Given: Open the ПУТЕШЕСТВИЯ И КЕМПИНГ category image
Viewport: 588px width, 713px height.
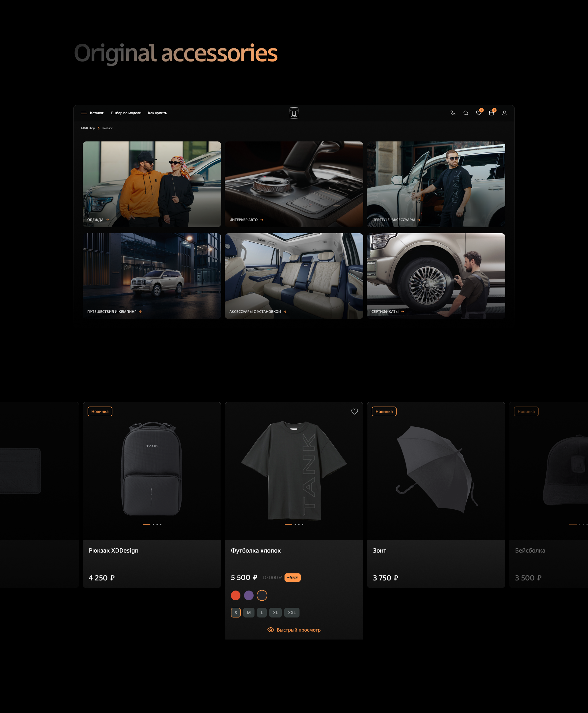Looking at the screenshot, I should point(152,276).
